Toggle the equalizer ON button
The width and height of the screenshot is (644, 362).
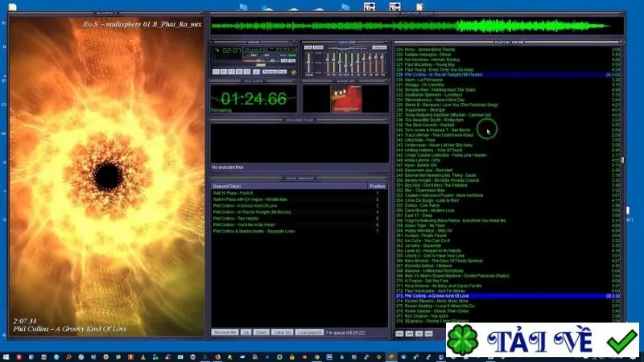308,47
